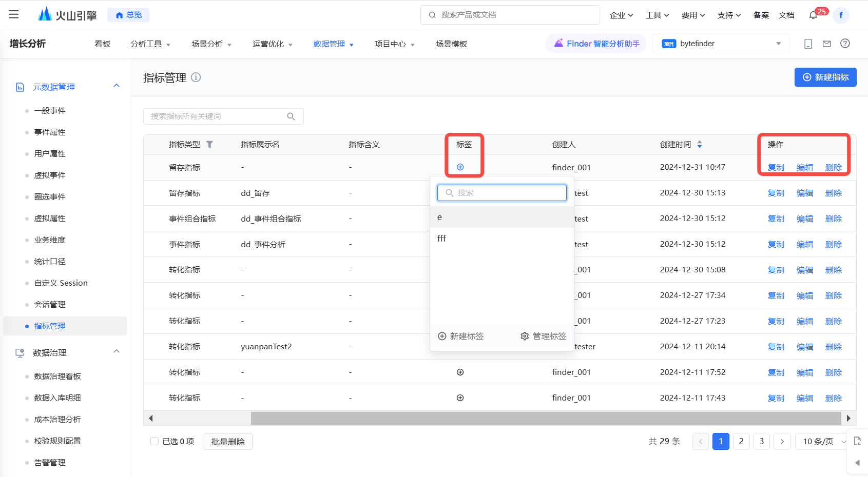Viewport: 868px width, 477px height.
Task: Add tag for row created 2024-12-11 17:52
Action: pyautogui.click(x=460, y=372)
